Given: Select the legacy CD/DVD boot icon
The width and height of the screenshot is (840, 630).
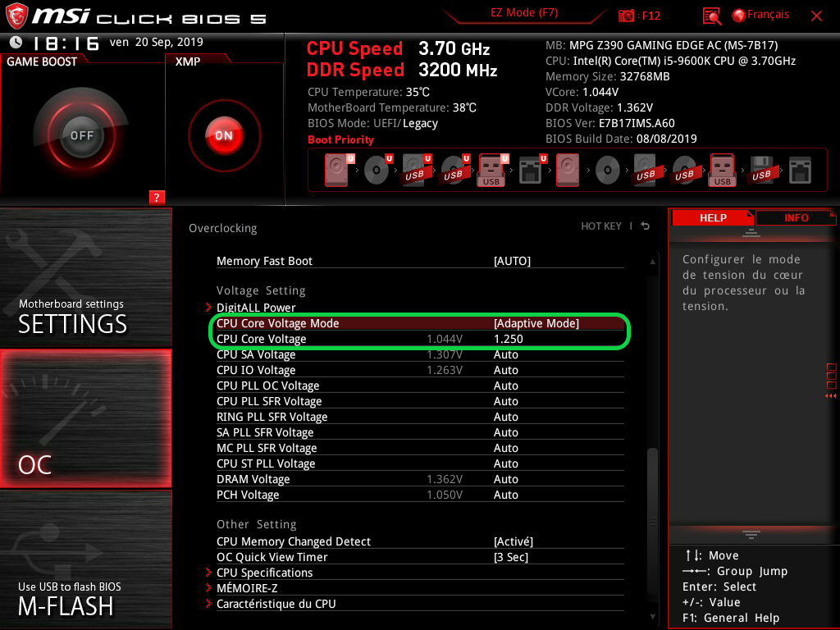Looking at the screenshot, I should tap(608, 171).
